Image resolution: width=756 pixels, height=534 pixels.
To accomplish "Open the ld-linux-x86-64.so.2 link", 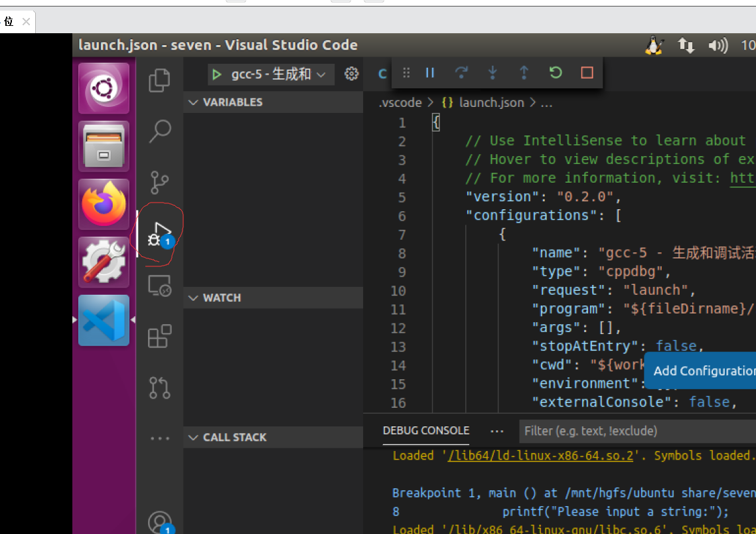I will click(541, 456).
